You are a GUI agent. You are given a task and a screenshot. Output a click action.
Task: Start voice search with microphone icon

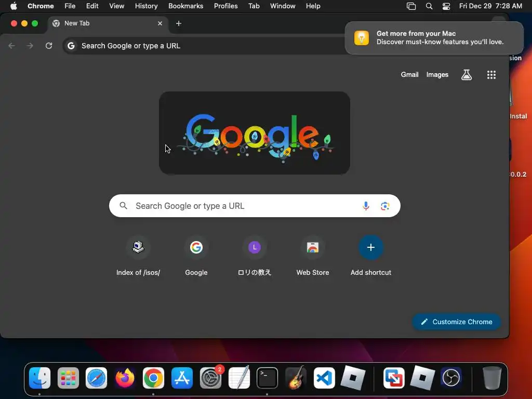[x=366, y=206]
